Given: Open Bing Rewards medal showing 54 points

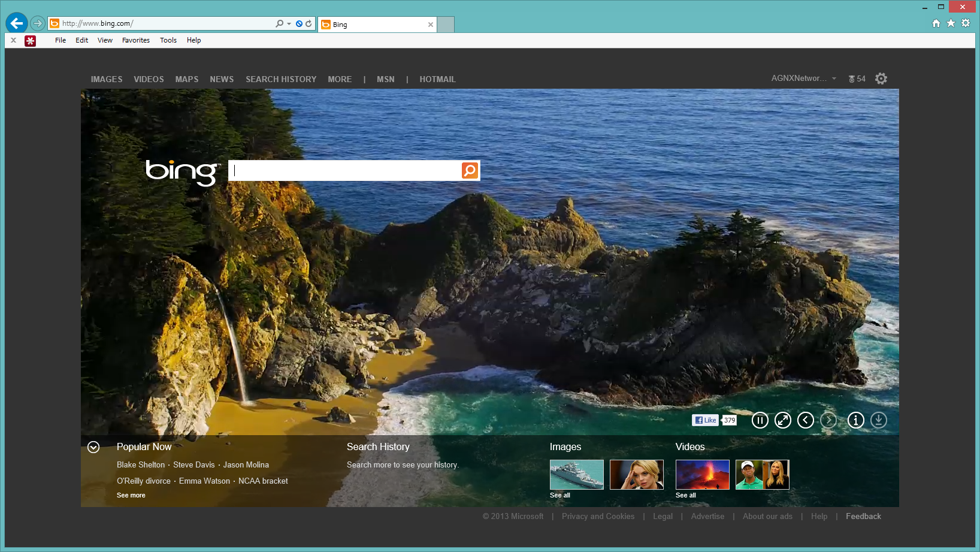Looking at the screenshot, I should (857, 79).
